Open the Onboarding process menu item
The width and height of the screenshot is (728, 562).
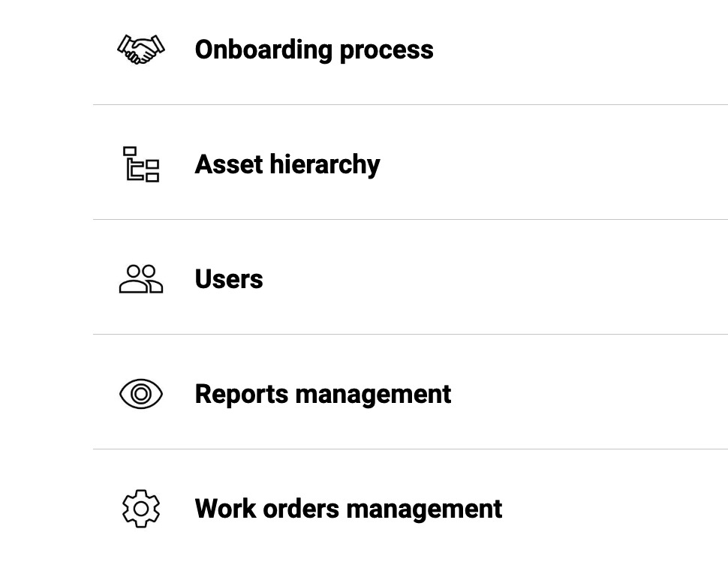(314, 50)
